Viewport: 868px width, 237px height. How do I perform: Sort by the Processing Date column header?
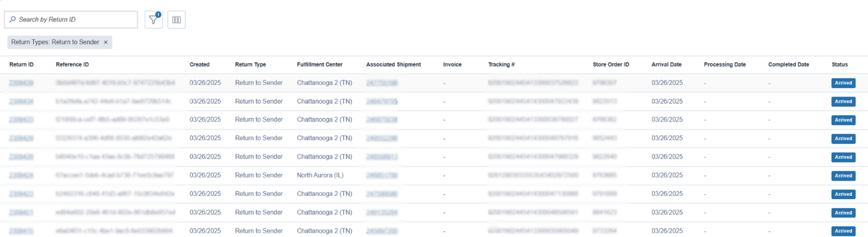pos(725,64)
